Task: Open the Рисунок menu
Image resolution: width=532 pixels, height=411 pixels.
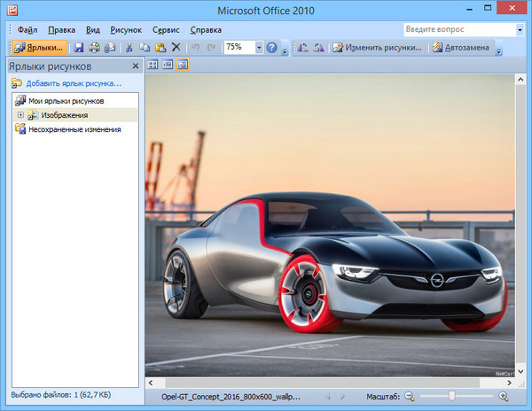Action: (x=126, y=29)
